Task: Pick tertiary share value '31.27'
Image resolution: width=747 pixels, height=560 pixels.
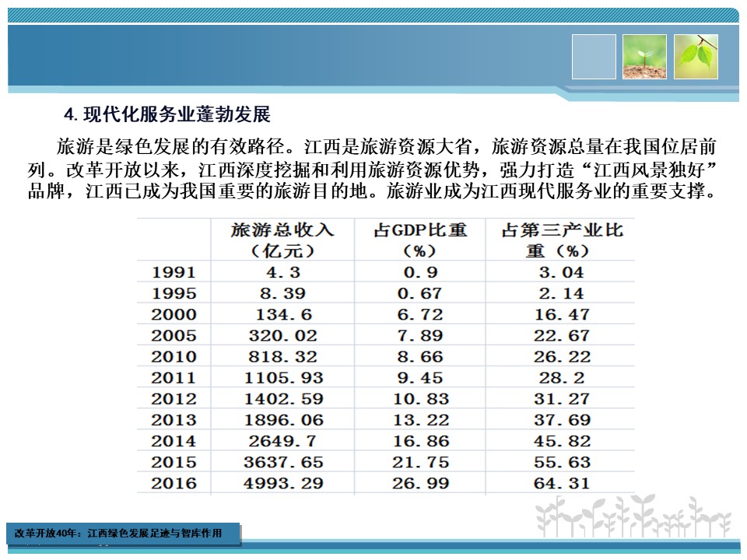Action: [x=562, y=398]
